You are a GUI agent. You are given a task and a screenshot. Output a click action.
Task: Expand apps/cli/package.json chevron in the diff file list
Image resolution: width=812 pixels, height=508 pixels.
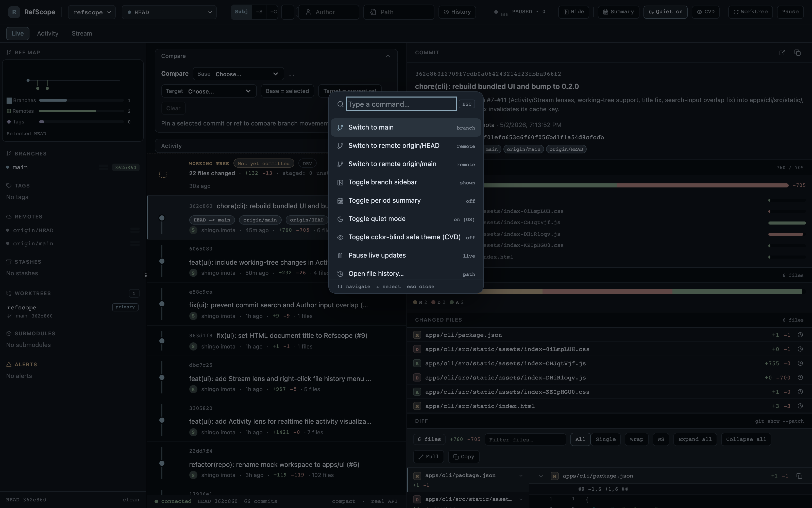(521, 476)
